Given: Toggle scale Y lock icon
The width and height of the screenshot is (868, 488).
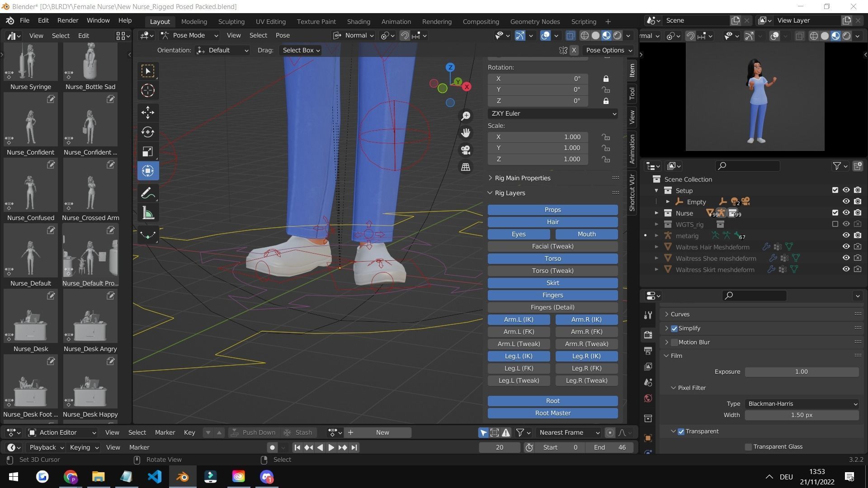Looking at the screenshot, I should point(606,148).
